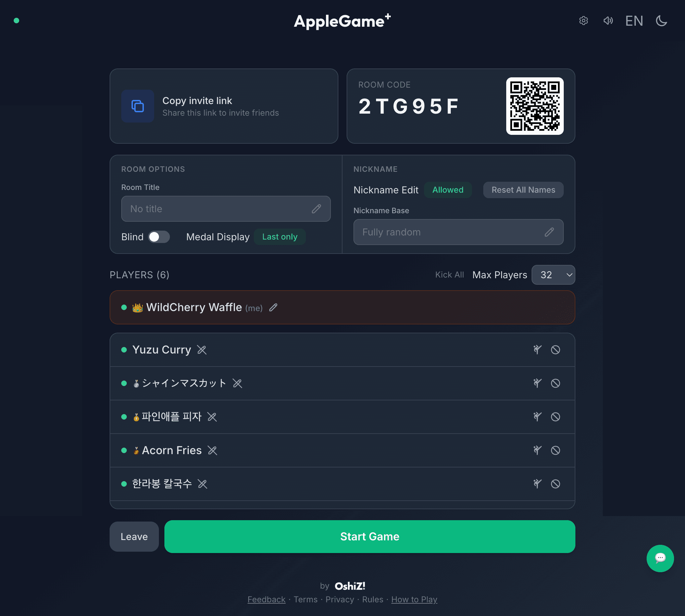Click the Leave button
The width and height of the screenshot is (685, 616).
click(134, 537)
